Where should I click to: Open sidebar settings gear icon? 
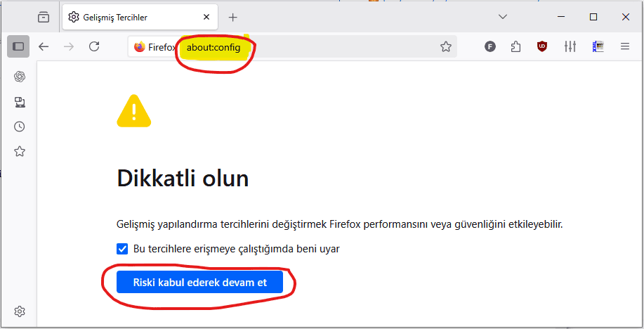(19, 311)
